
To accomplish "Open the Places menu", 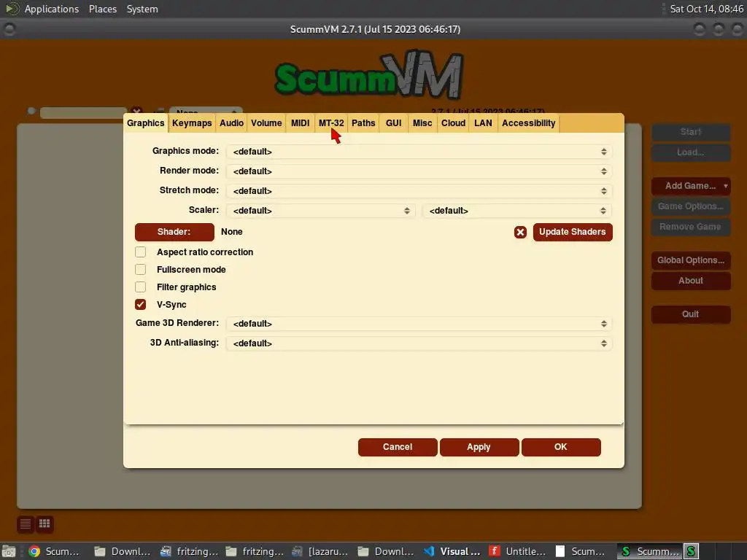I will point(103,9).
